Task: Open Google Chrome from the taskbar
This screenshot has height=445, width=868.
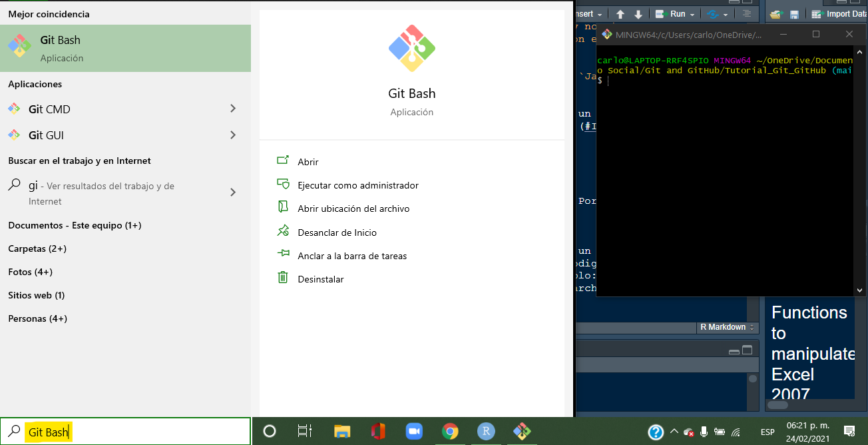Action: click(x=450, y=431)
